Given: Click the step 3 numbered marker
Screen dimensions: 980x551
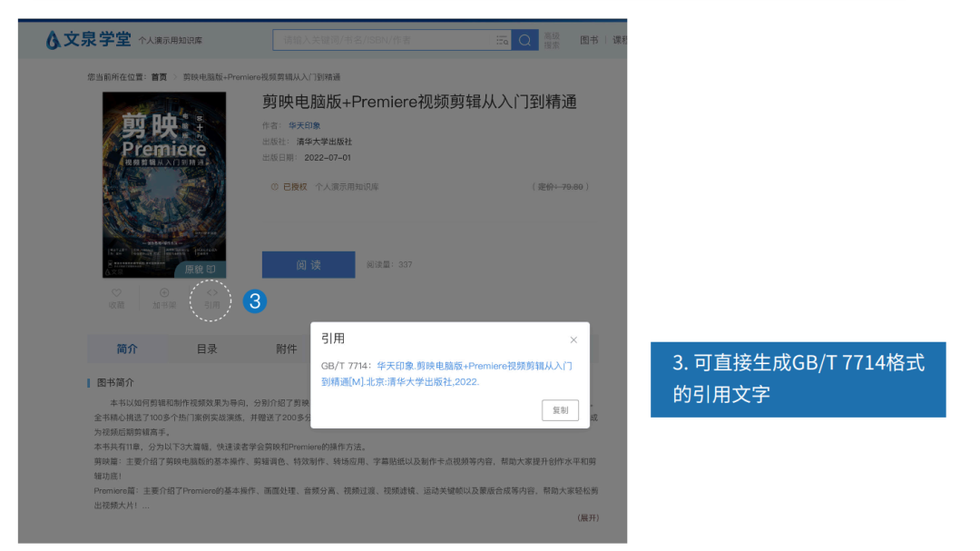Looking at the screenshot, I should [255, 300].
